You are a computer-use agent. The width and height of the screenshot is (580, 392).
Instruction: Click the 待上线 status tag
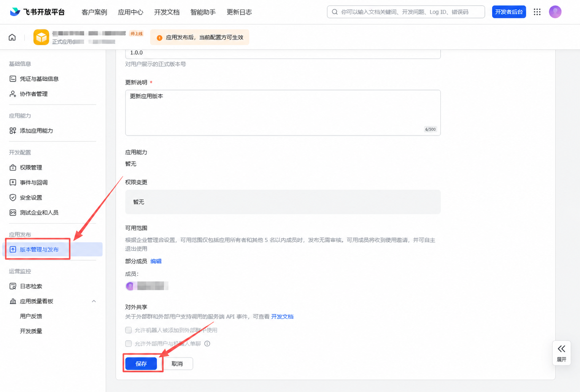pos(137,33)
